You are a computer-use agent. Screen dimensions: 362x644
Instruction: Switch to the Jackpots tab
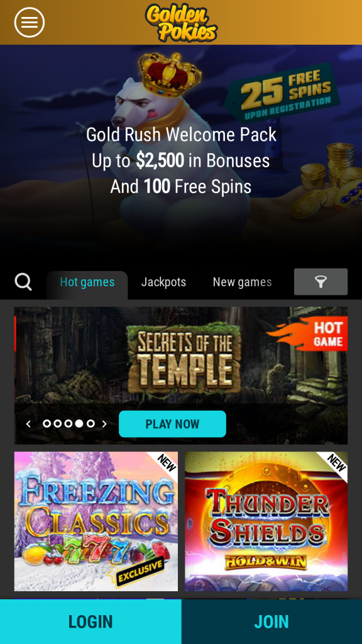point(163,282)
